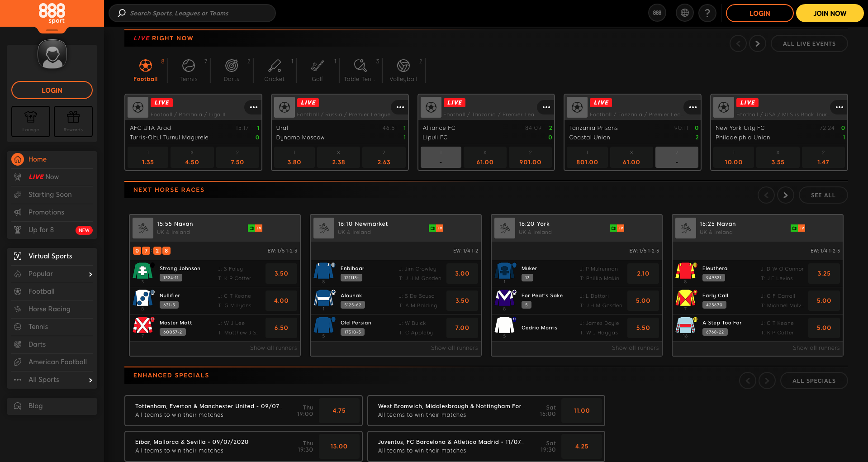Show next live events with right arrow
Screen dimensions: 868x462
point(758,44)
